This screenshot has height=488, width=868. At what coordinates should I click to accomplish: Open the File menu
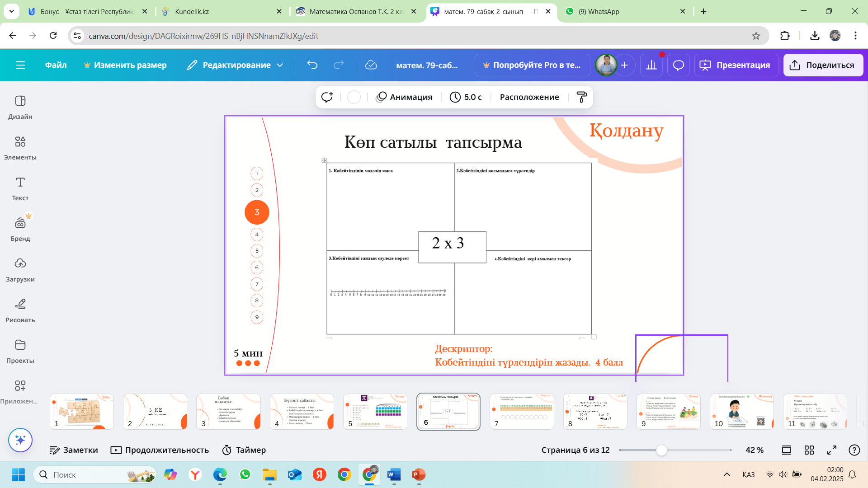[56, 65]
